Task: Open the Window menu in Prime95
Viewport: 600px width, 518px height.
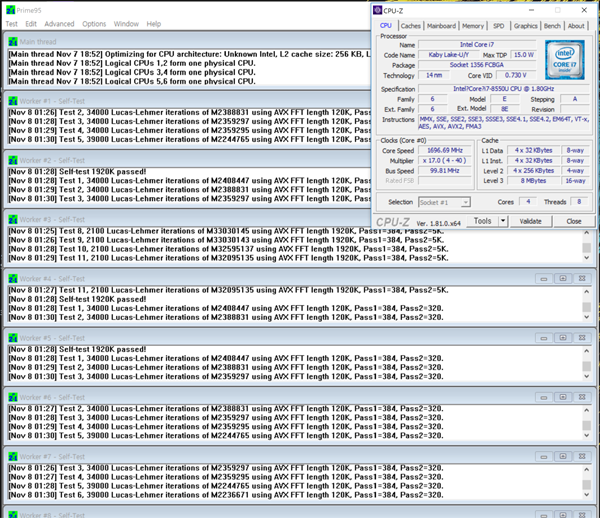Action: pos(126,24)
